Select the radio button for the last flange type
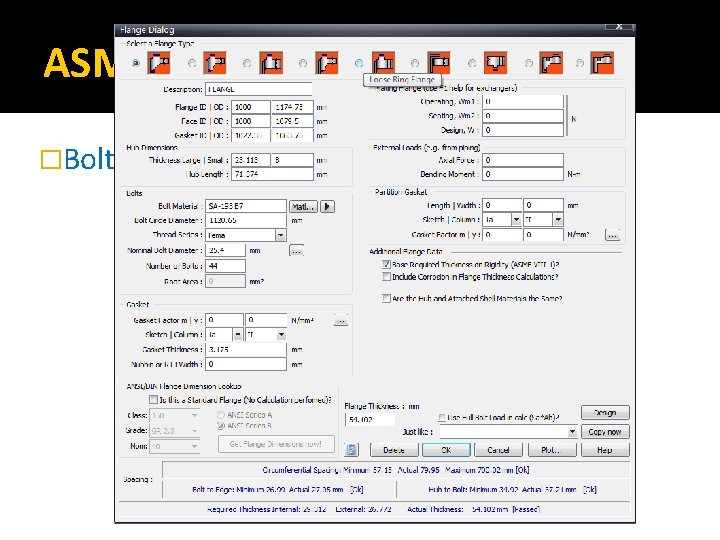 580,63
